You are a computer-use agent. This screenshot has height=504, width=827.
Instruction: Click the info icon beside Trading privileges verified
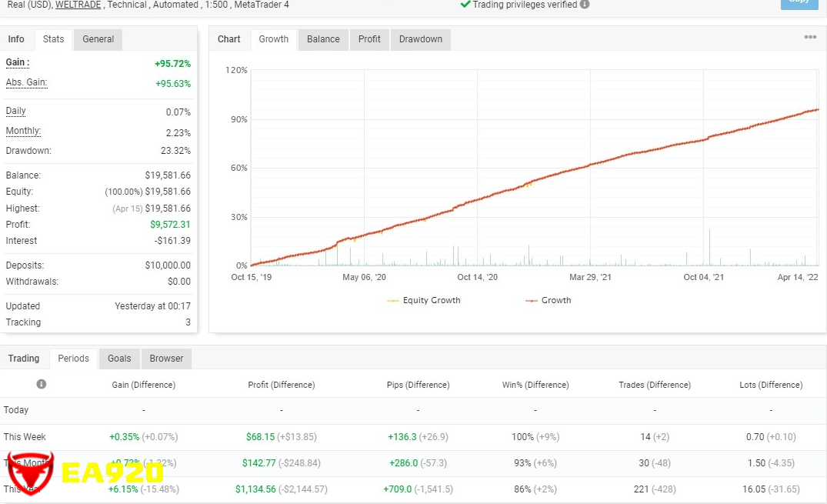[585, 5]
